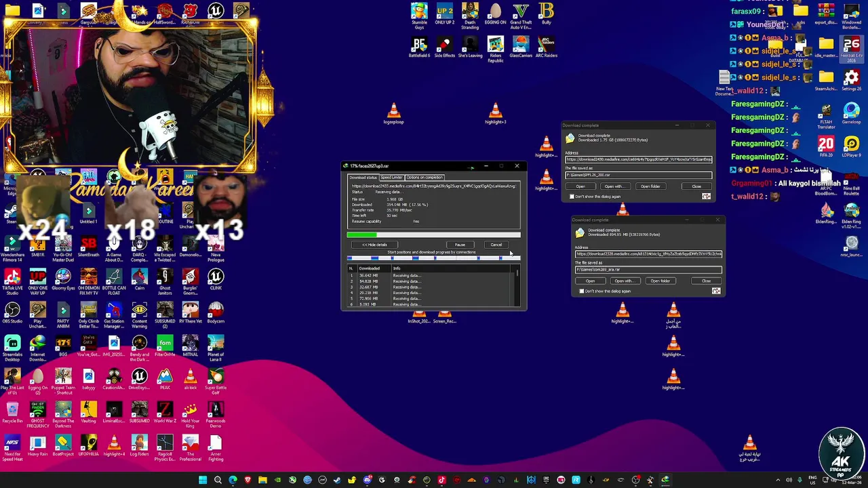Select the ARC Raiders desktop icon
The height and width of the screenshot is (488, 868).
pyautogui.click(x=547, y=47)
